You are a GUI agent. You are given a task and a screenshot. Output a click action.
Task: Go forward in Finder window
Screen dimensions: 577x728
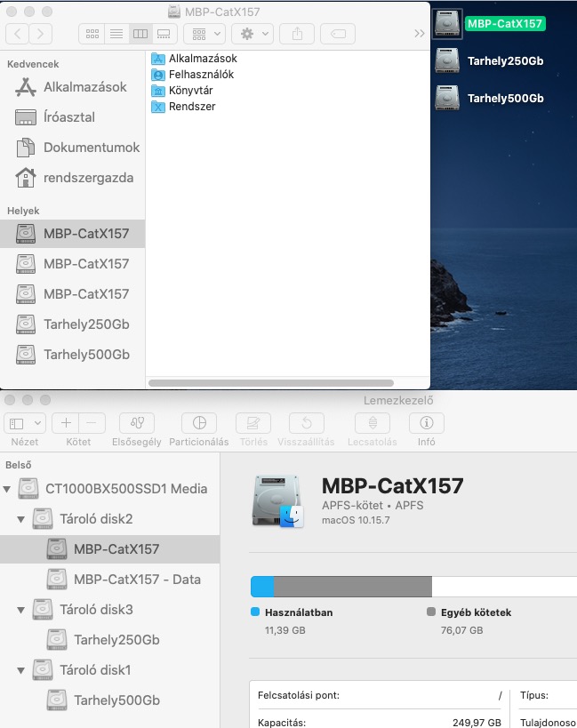40,34
